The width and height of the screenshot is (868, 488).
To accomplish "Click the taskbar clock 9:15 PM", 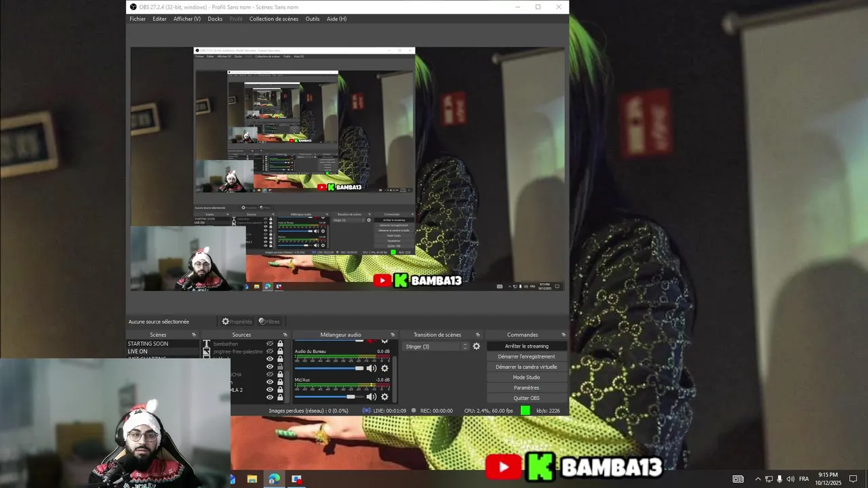I will 828,479.
